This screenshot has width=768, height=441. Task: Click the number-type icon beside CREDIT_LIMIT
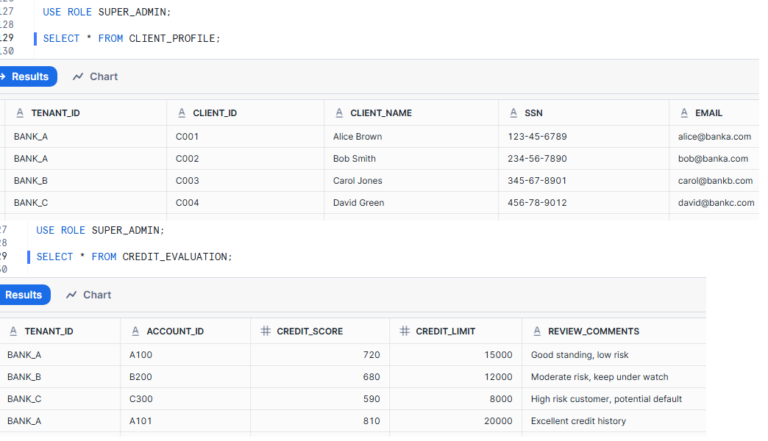click(405, 331)
